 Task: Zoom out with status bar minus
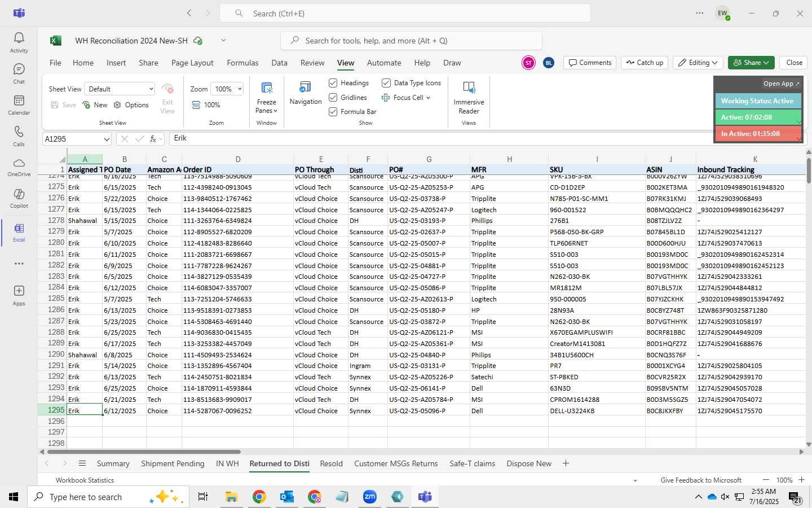pyautogui.click(x=766, y=480)
